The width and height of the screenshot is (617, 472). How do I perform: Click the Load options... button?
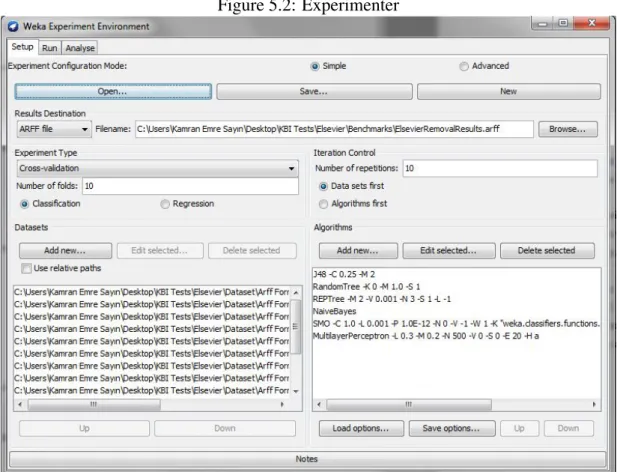point(361,428)
